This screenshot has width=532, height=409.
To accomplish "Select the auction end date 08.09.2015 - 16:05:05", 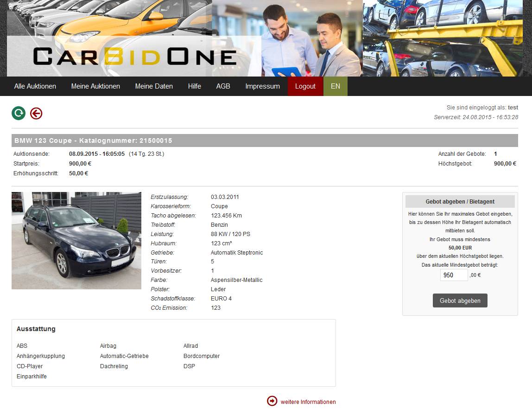I will tap(97, 154).
